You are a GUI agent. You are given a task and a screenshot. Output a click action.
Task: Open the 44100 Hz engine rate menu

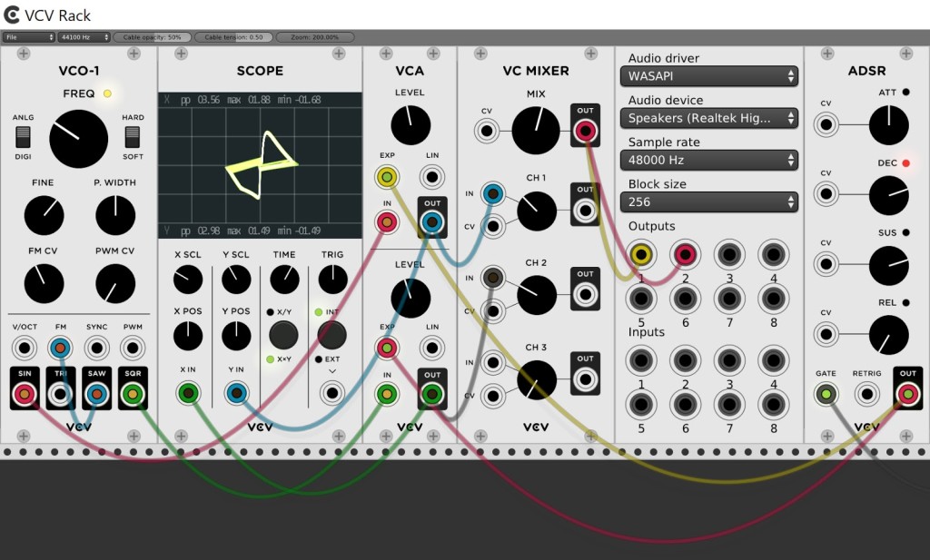tap(84, 37)
